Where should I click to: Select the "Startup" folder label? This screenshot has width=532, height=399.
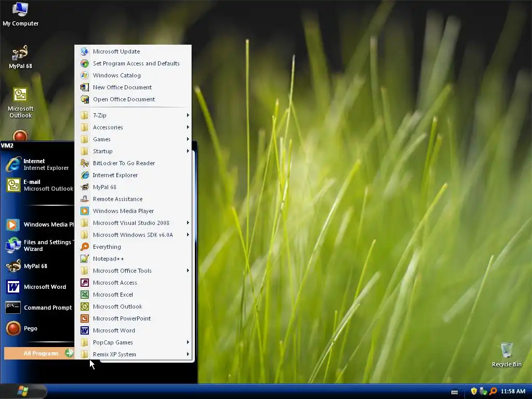point(103,151)
